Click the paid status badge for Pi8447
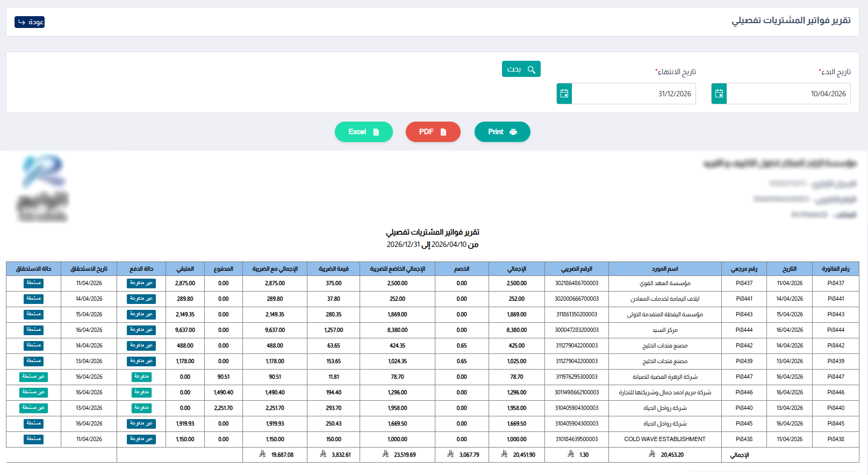The width and height of the screenshot is (868, 475). click(x=141, y=377)
